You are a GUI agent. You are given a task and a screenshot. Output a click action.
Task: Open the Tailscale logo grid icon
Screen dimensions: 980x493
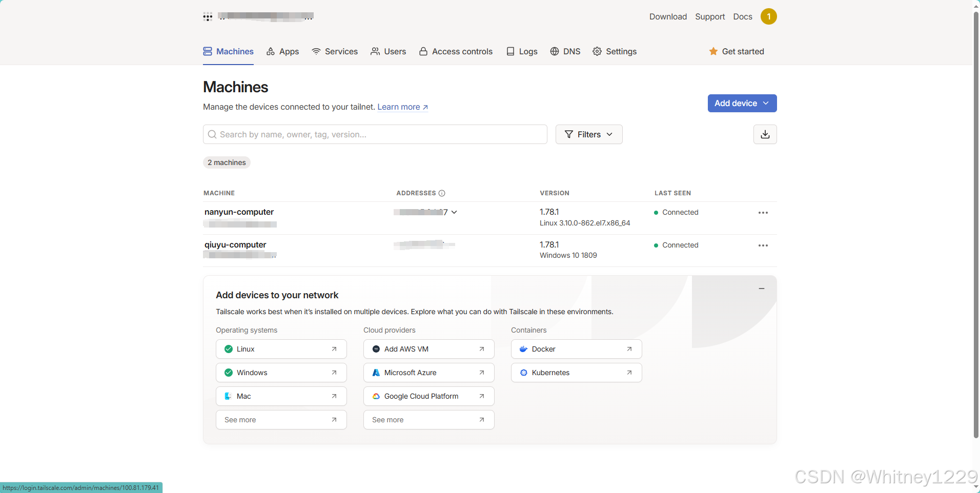[x=208, y=17]
